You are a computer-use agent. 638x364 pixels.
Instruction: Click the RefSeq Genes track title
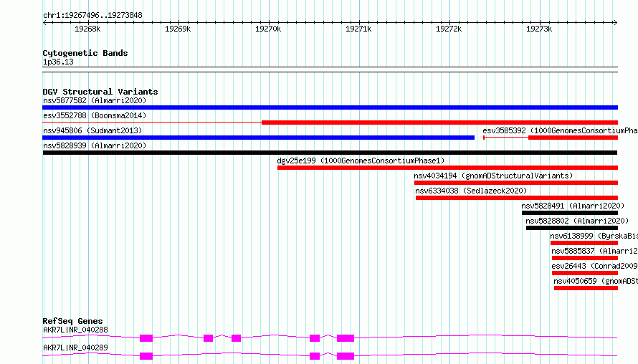pos(72,321)
